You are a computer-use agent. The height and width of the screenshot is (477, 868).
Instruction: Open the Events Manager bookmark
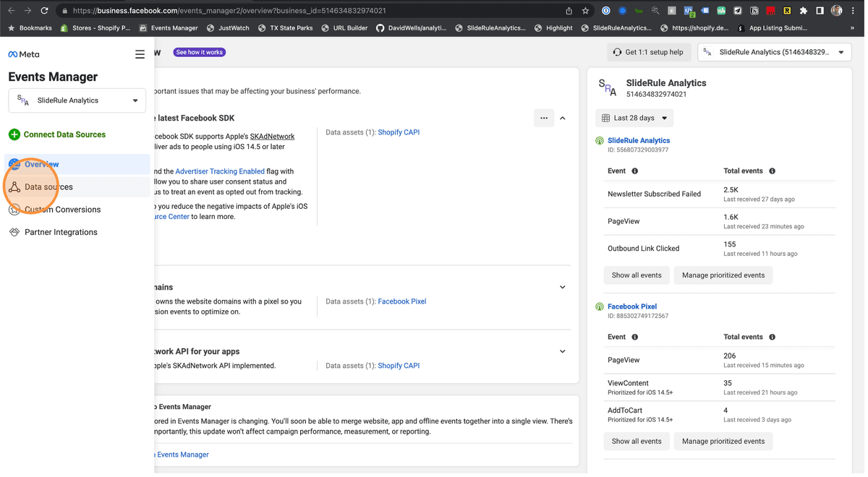[x=168, y=28]
